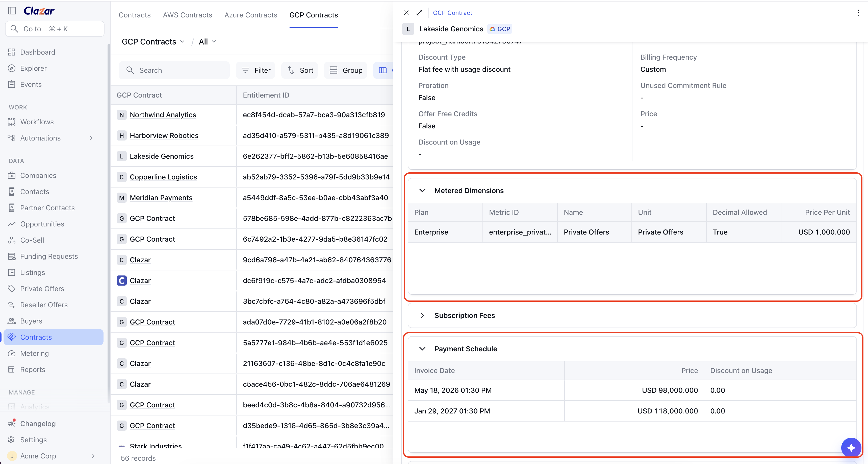Switch to the Azure Contracts tab
Image resolution: width=868 pixels, height=464 pixels.
(x=251, y=15)
